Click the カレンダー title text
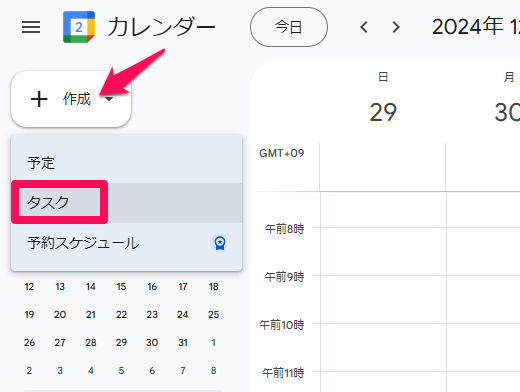 point(161,27)
